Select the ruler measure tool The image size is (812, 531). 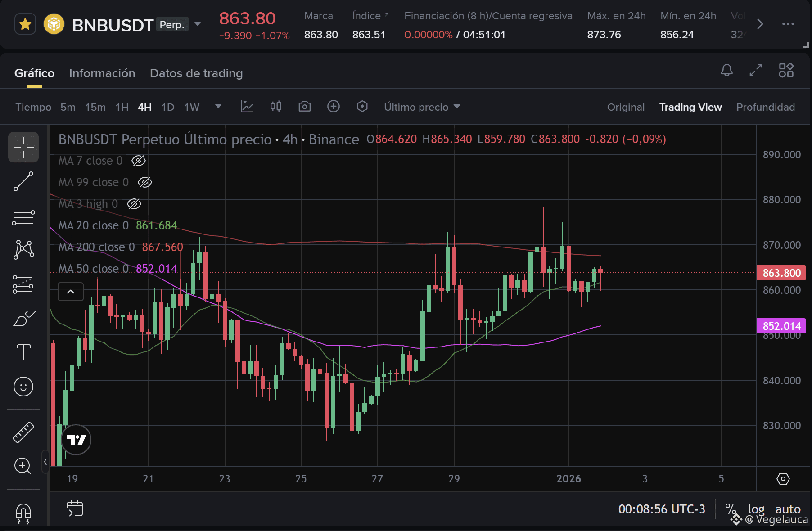click(x=23, y=432)
